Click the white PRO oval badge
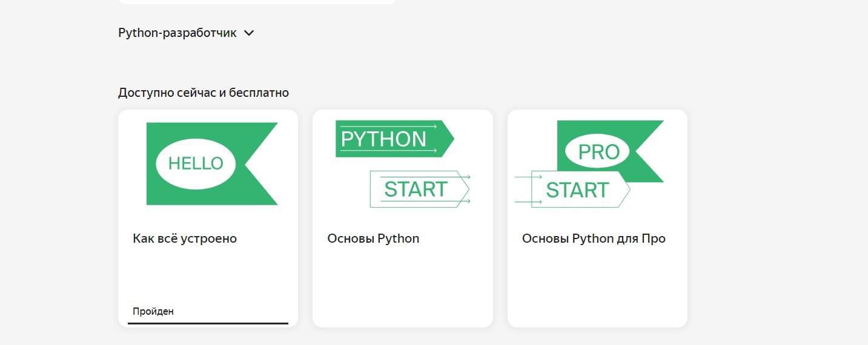Image resolution: width=868 pixels, height=345 pixels. pos(598,152)
